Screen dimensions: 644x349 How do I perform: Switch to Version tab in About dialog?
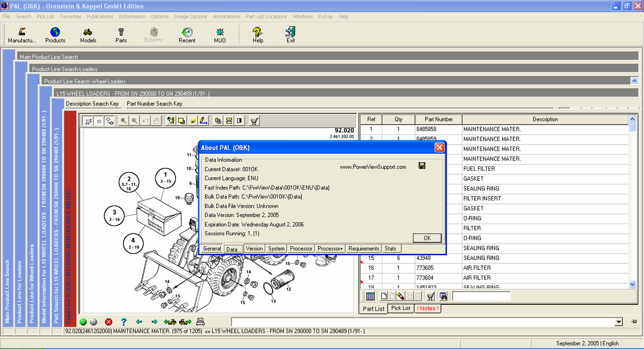coord(254,249)
